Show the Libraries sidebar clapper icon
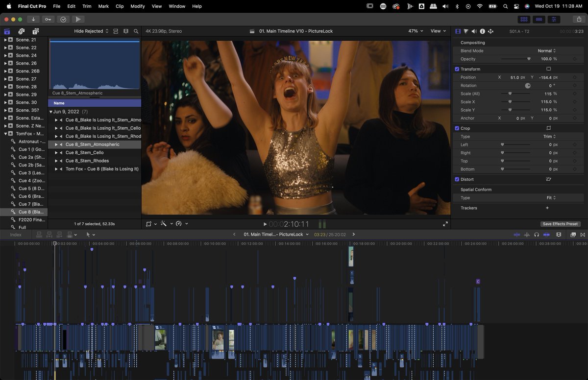The width and height of the screenshot is (588, 380). pos(7,31)
